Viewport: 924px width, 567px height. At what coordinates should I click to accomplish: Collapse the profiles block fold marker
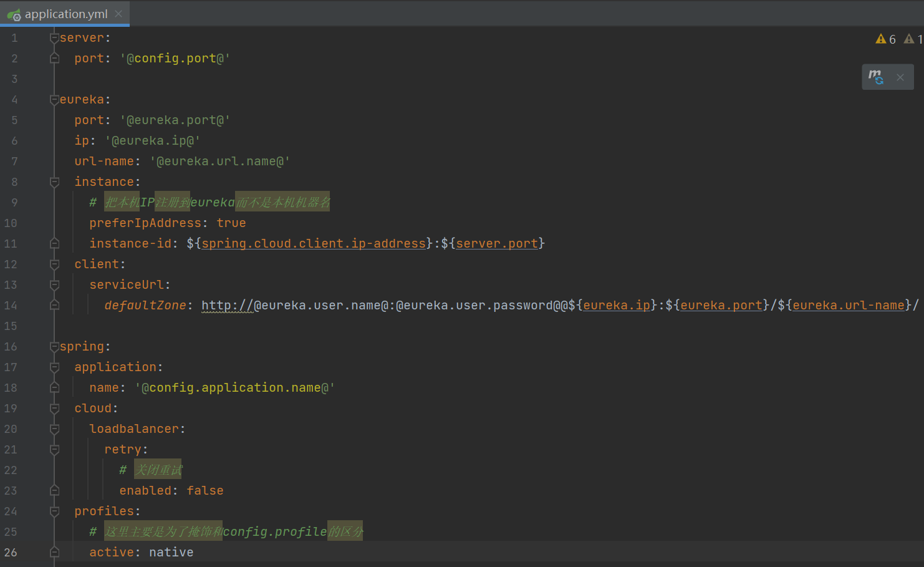point(54,511)
